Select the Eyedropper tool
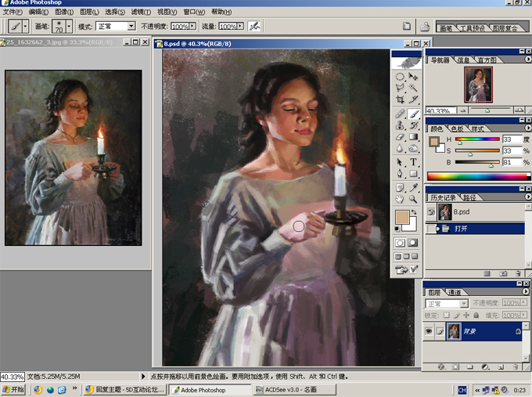The width and height of the screenshot is (532, 397). [413, 187]
